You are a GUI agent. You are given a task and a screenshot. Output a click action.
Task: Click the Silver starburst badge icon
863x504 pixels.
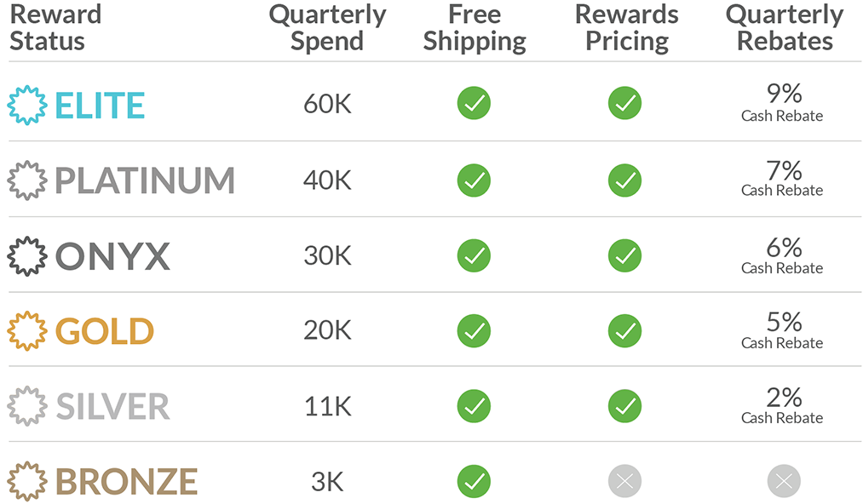pos(27,406)
